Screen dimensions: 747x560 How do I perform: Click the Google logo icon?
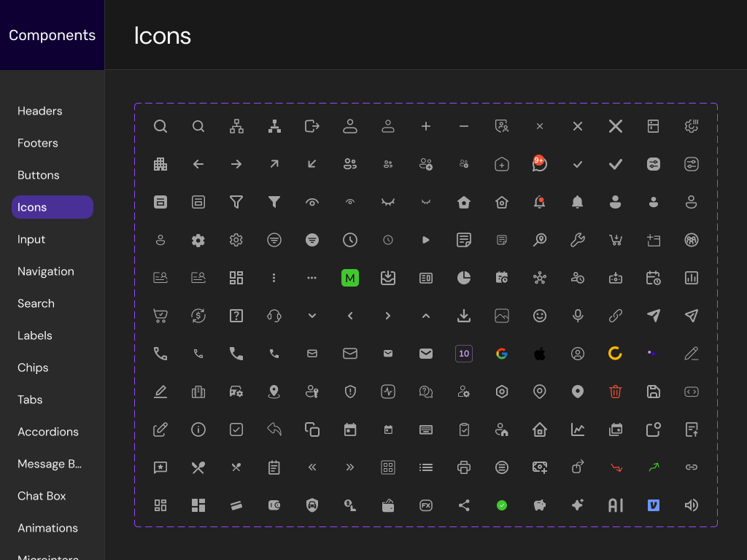[502, 354]
